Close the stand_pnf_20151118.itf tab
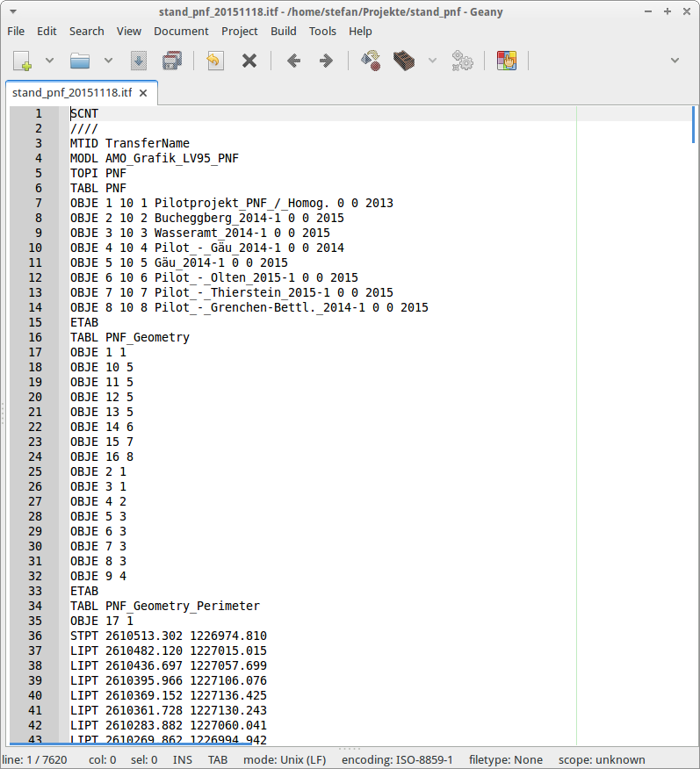700x769 pixels. (x=143, y=93)
